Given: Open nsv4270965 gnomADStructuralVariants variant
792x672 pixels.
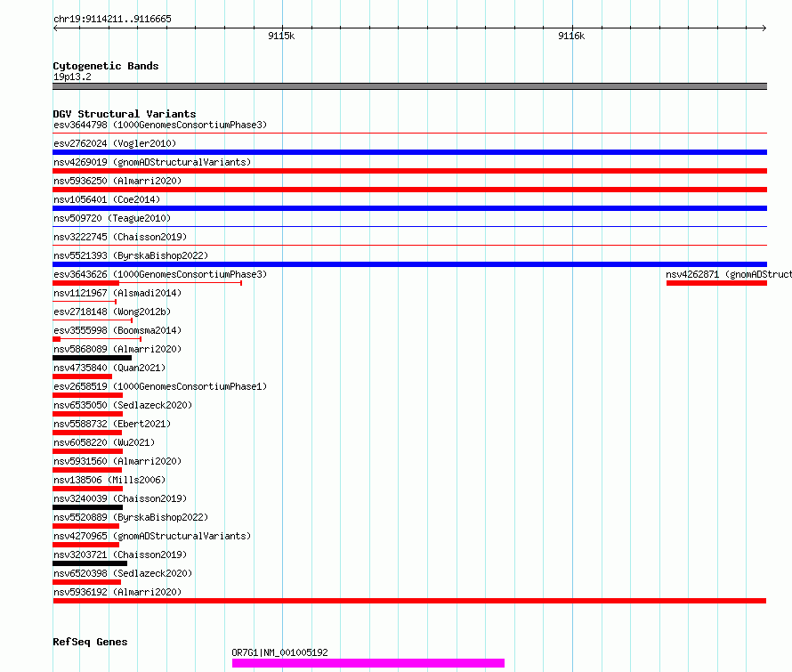Looking at the screenshot, I should pyautogui.click(x=152, y=536).
